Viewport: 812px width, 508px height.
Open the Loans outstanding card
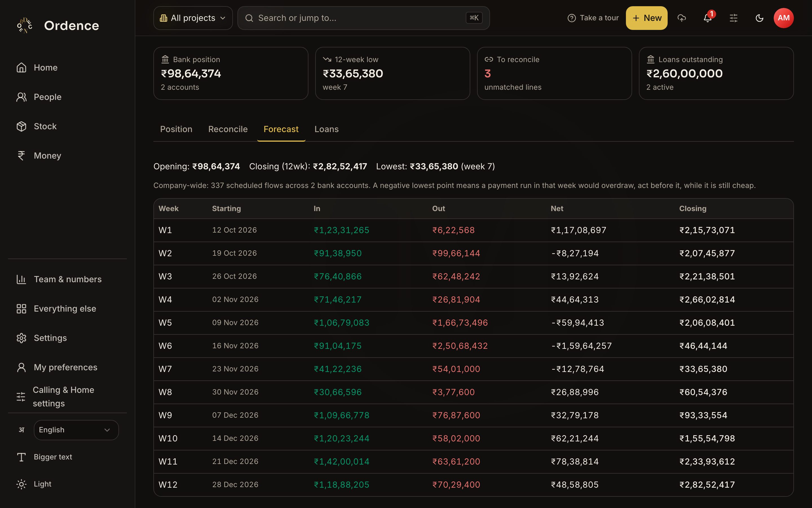click(716, 73)
